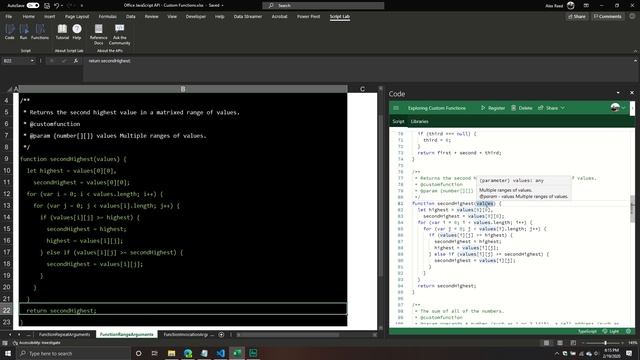The width and height of the screenshot is (640, 360).
Task: Open the Edge browser from taskbar
Action: (188, 353)
